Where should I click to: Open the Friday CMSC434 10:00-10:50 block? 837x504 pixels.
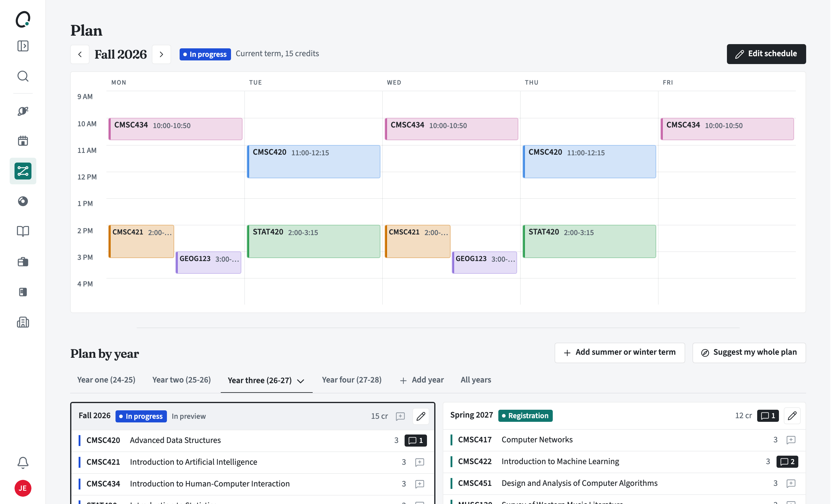(x=727, y=129)
